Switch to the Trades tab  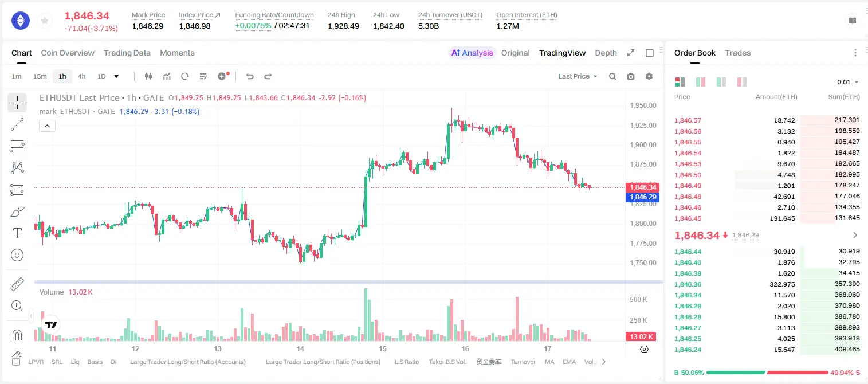point(738,53)
